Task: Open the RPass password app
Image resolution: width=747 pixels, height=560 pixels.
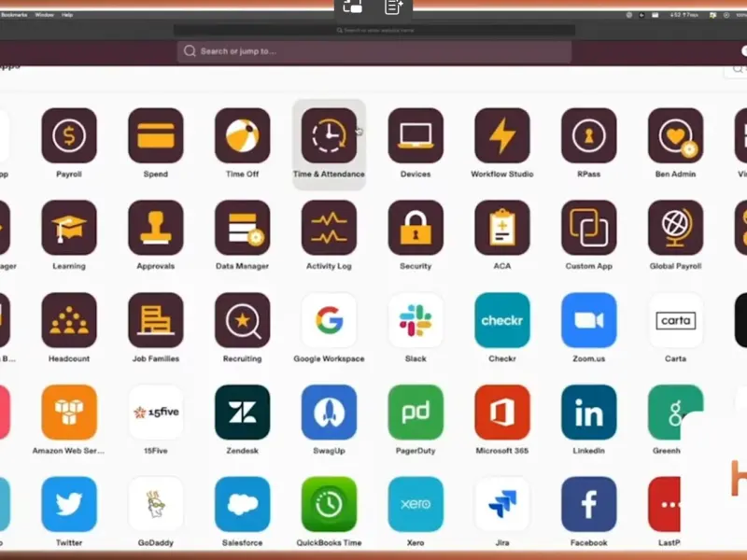Action: (x=589, y=136)
